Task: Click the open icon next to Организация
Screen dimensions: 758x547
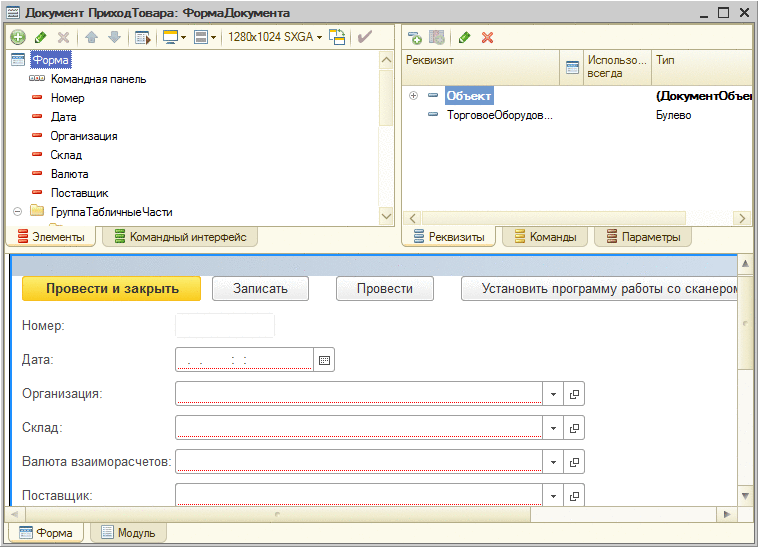Action: pyautogui.click(x=574, y=394)
